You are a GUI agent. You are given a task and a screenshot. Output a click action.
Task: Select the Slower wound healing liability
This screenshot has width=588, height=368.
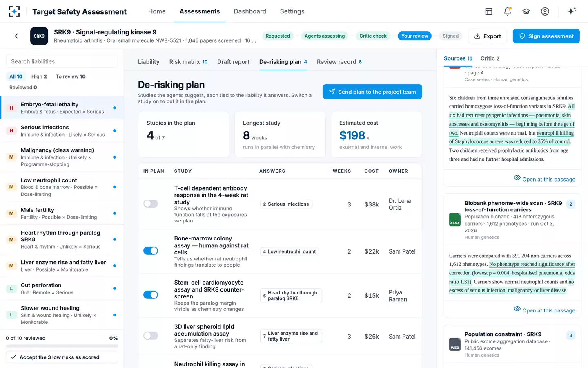[62, 315]
